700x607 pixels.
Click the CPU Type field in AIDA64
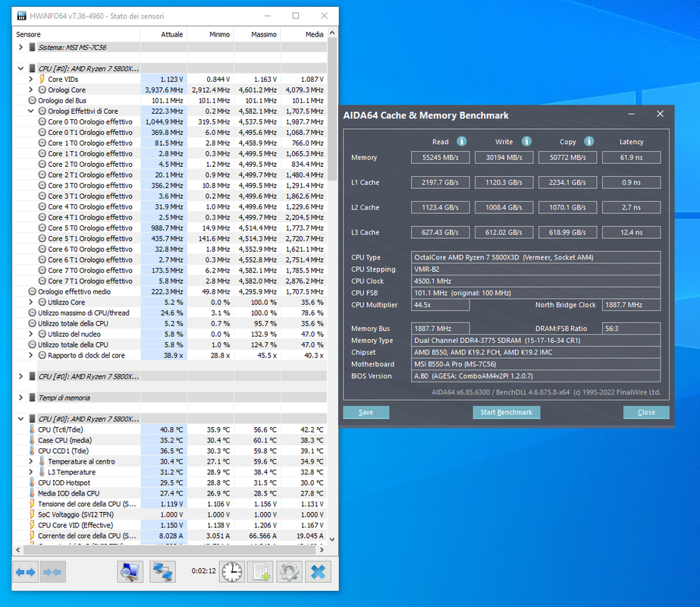click(x=535, y=257)
